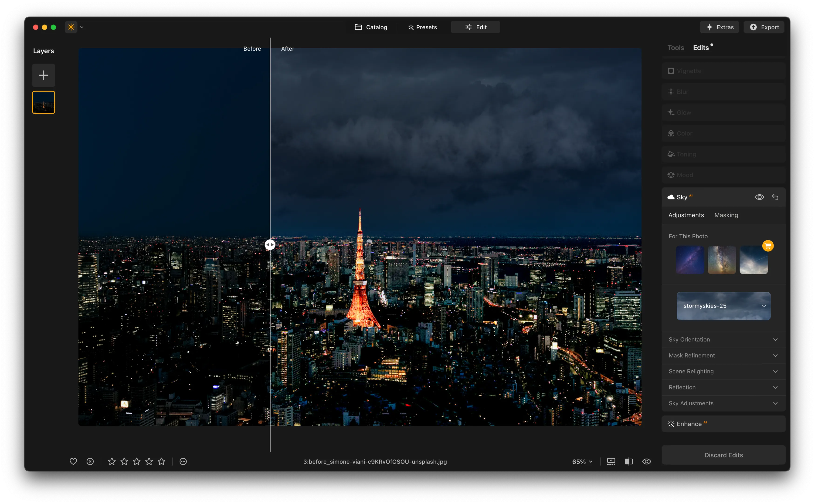The image size is (815, 504).
Task: Add a new layer with plus button
Action: click(43, 75)
